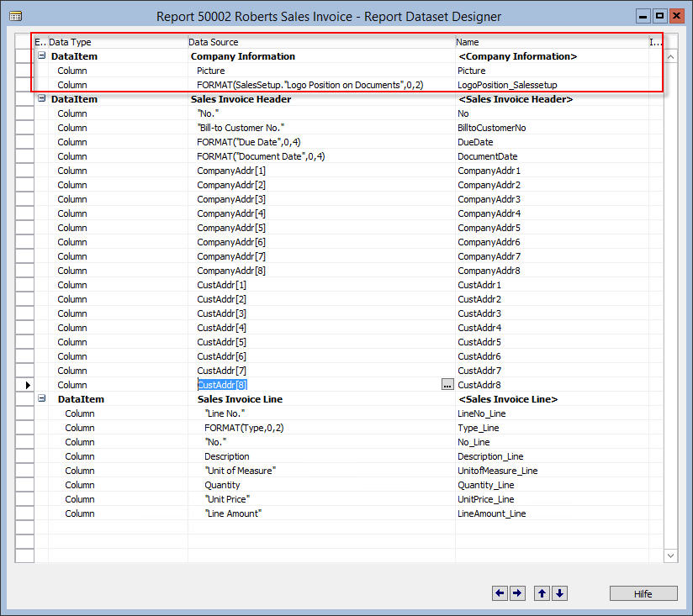
Task: Select the CustAddr3 name cell
Action: [x=552, y=313]
